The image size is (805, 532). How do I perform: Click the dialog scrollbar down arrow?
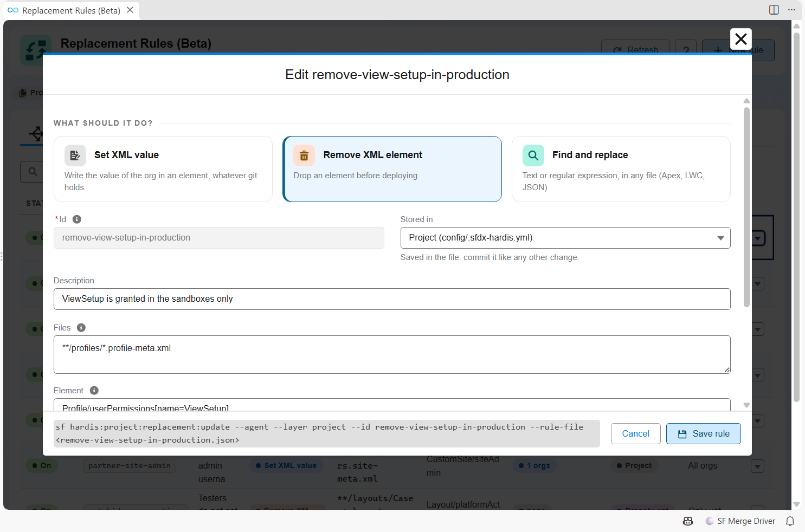[x=746, y=405]
